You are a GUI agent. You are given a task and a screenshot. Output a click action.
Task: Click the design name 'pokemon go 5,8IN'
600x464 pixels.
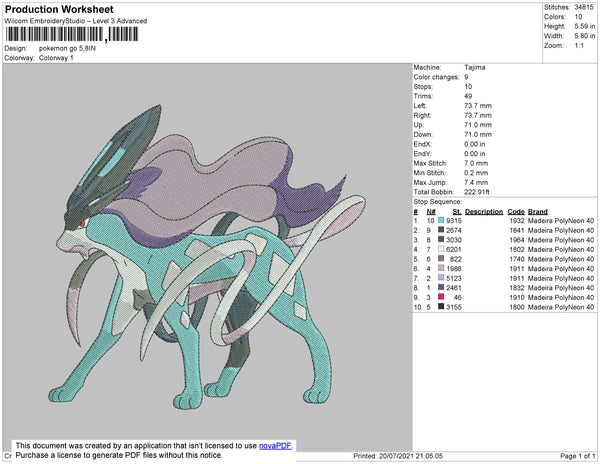tap(67, 49)
